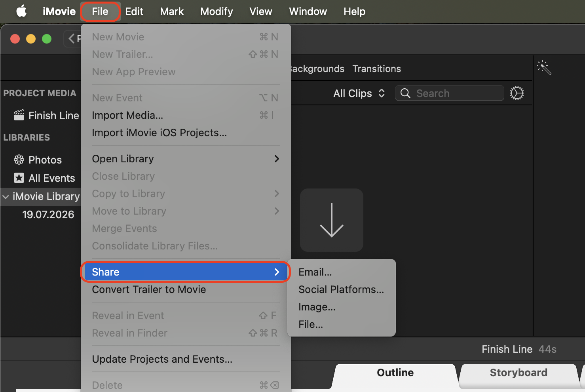This screenshot has width=585, height=392.
Task: Choose Update Projects and Events…
Action: coord(186,359)
